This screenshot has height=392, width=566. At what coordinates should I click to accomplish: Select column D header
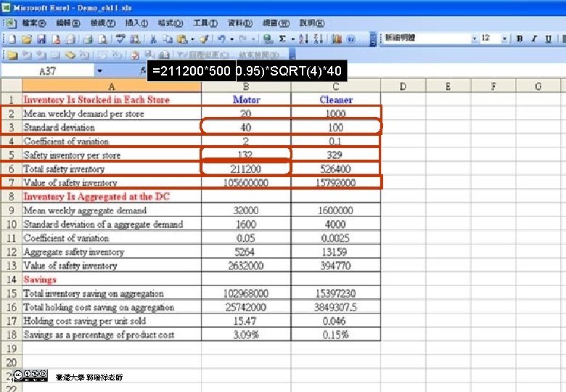click(x=403, y=86)
